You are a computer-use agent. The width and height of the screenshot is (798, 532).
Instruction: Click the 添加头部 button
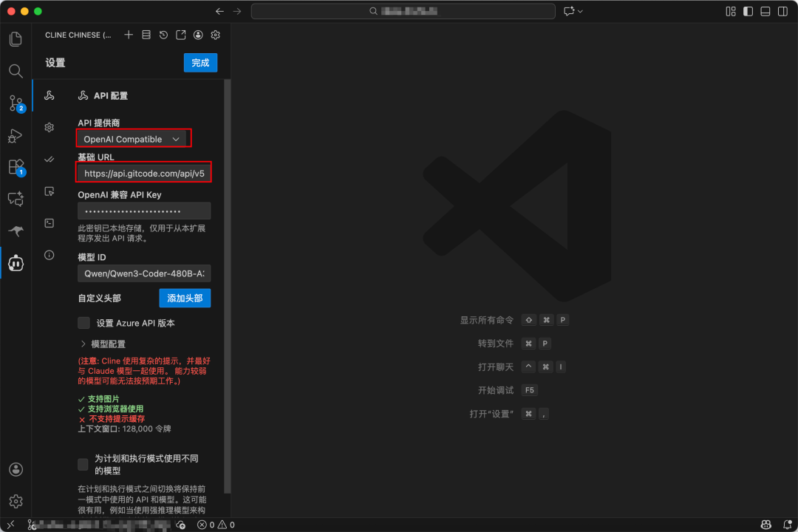(185, 299)
